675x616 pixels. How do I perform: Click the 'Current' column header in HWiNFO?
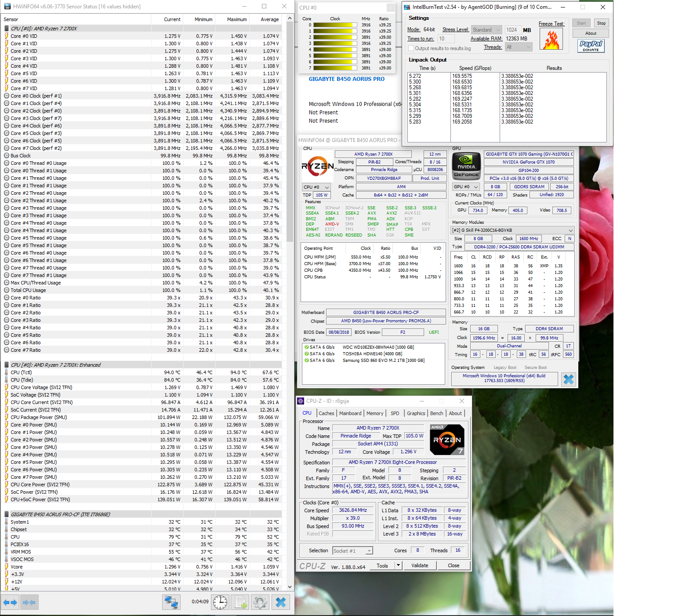pos(167,19)
